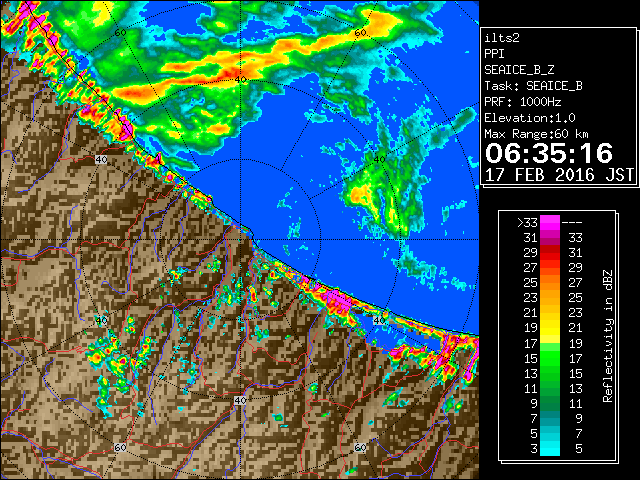Pick the cyan 3–5 dBZ color swatch
Screen dimensions: 640x480
point(550,448)
